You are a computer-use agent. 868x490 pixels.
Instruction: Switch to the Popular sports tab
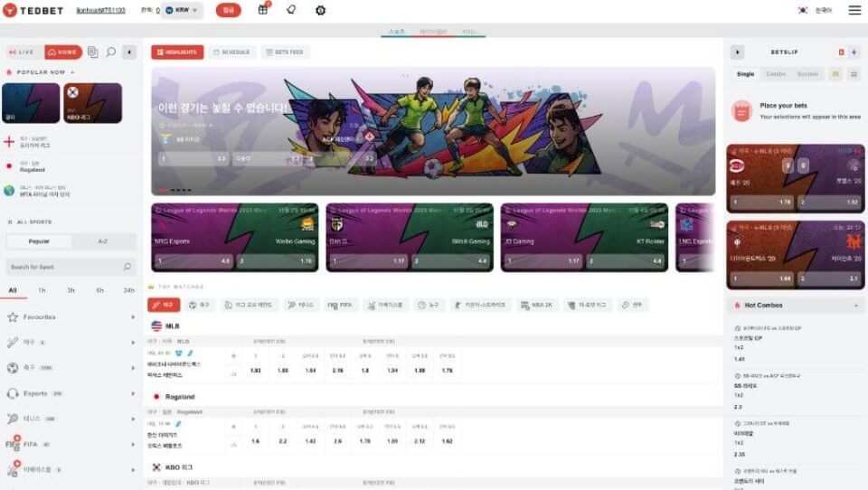point(39,241)
